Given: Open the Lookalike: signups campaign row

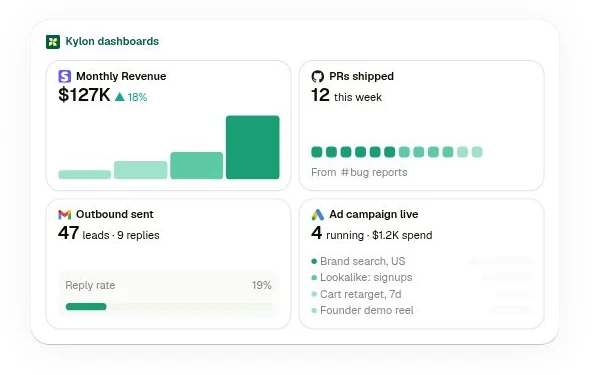Looking at the screenshot, I should tap(422, 277).
